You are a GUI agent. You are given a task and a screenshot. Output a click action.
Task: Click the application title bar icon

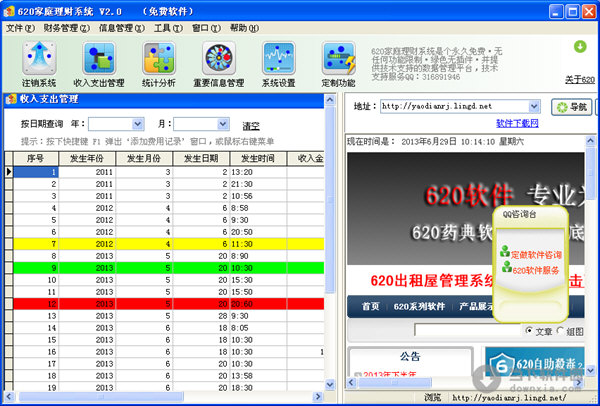click(x=9, y=11)
